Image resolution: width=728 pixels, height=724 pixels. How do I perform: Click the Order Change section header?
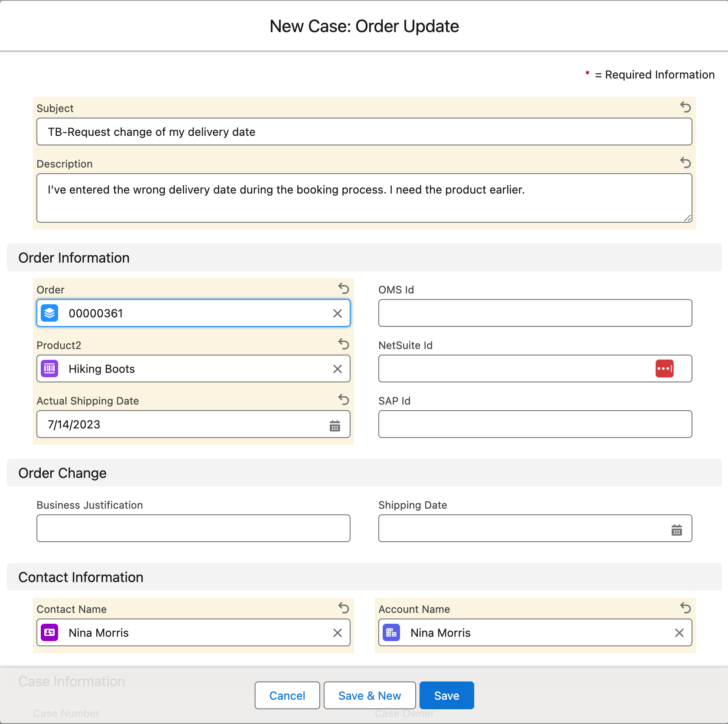point(364,473)
